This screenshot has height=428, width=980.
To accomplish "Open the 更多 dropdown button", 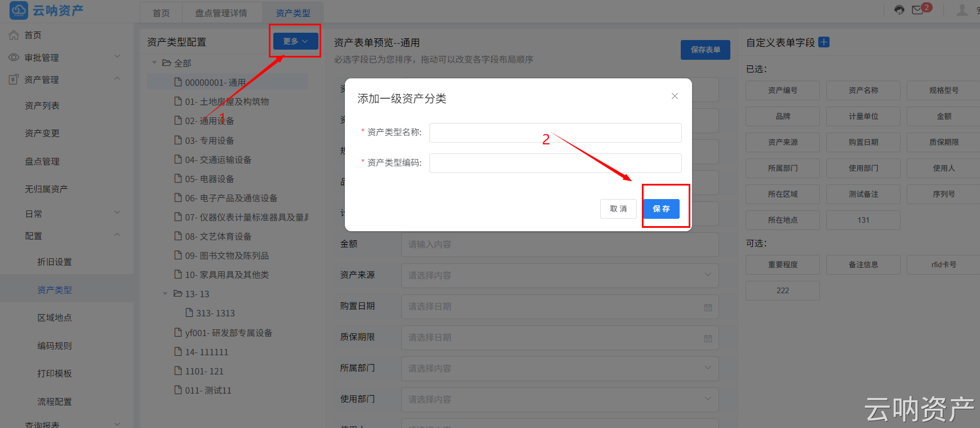I will 296,41.
